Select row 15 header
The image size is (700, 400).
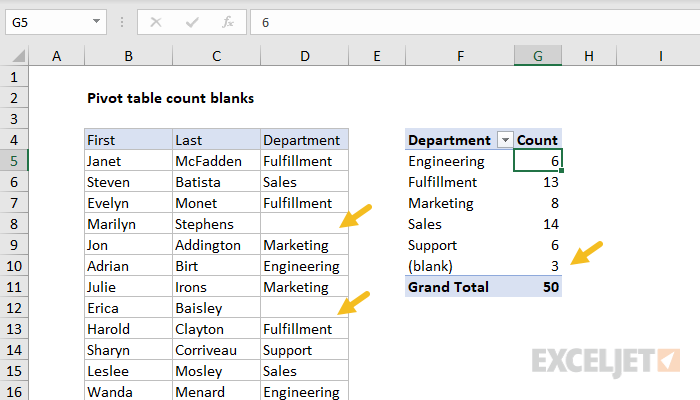[14, 371]
